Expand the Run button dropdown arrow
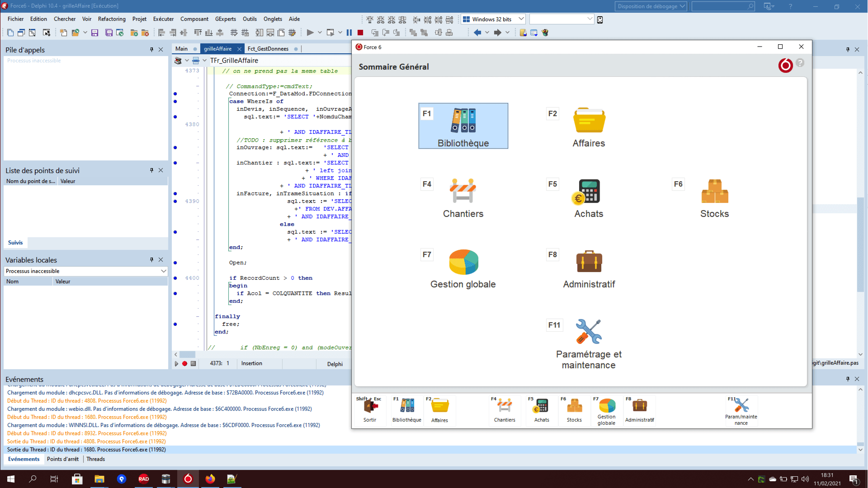 (x=320, y=33)
